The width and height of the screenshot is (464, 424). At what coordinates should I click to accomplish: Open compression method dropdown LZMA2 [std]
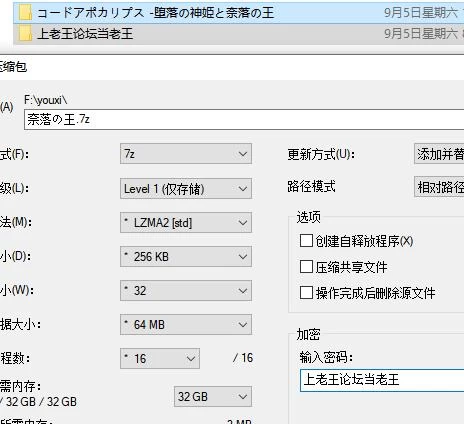coord(186,223)
